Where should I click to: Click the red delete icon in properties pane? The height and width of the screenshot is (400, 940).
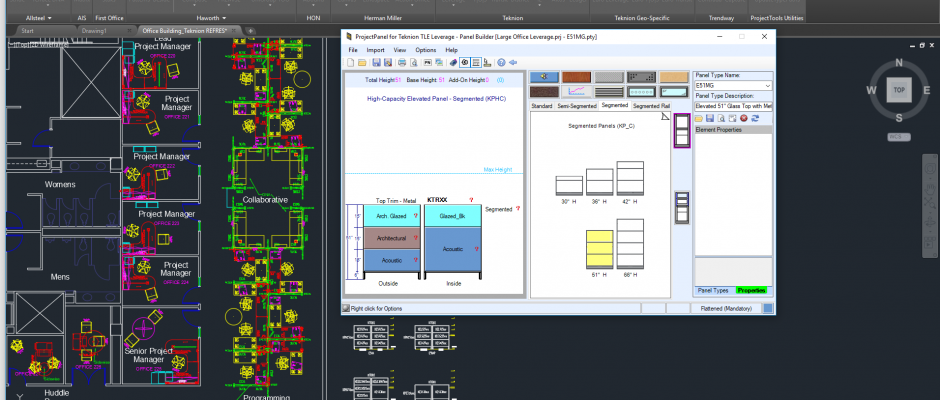744,118
